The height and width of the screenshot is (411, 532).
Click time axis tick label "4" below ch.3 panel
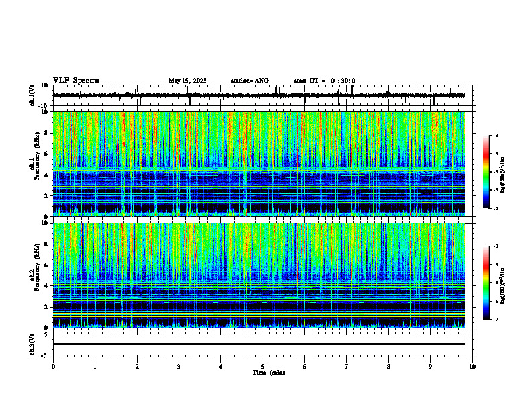pyautogui.click(x=221, y=367)
